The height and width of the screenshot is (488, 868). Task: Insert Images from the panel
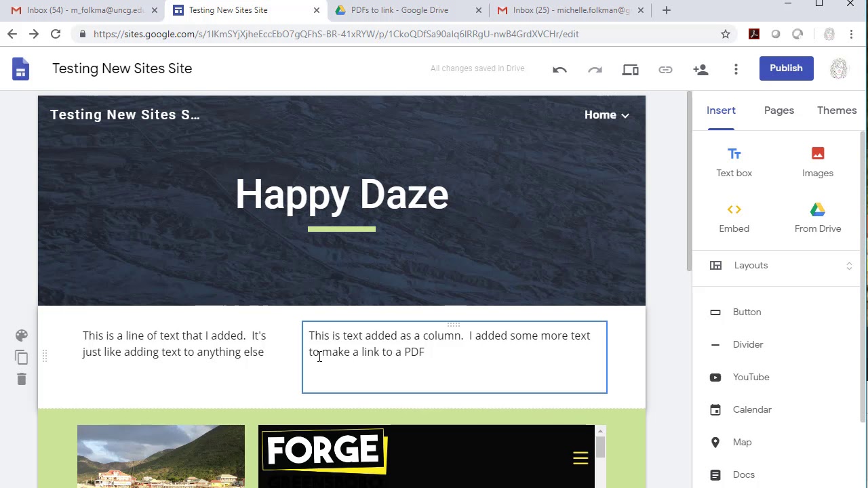tap(818, 163)
